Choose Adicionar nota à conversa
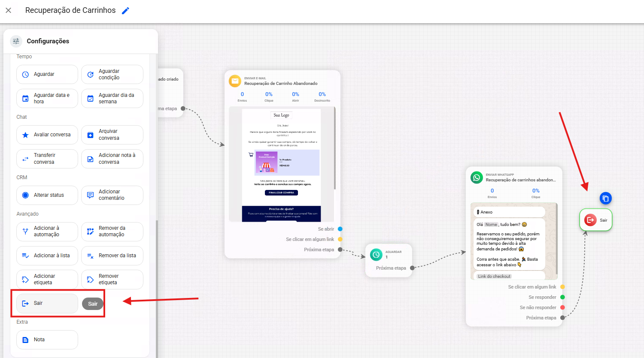The width and height of the screenshot is (644, 358). (112, 159)
